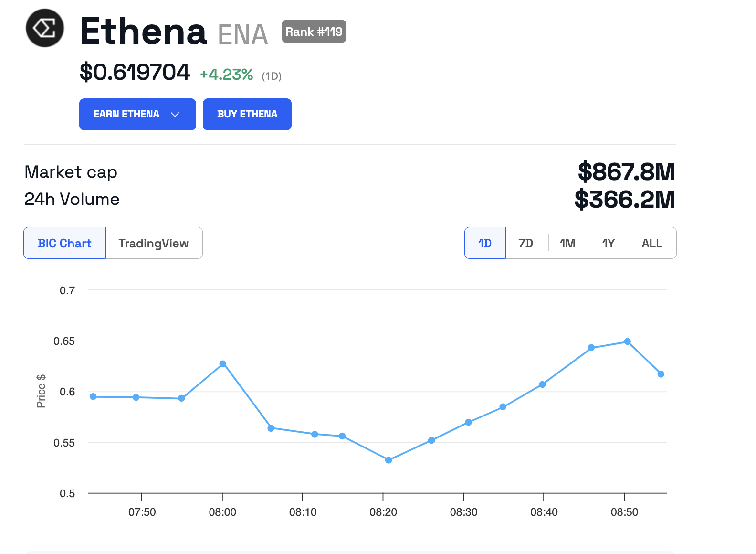The image size is (756, 554).
Task: Expand the Earn Ethena dropdown chevron
Action: coord(175,115)
